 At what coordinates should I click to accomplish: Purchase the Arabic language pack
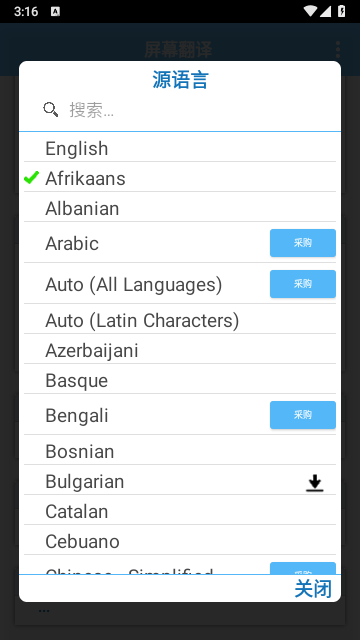[x=303, y=243]
